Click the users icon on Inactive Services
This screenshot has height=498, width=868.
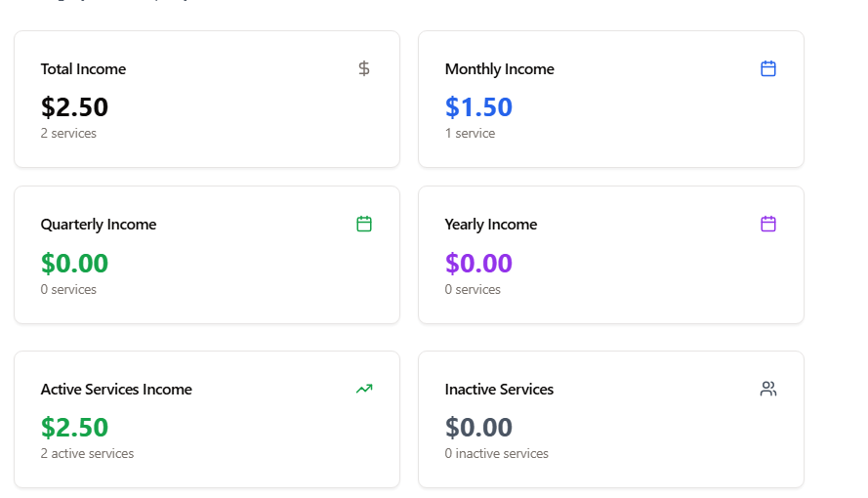click(768, 389)
